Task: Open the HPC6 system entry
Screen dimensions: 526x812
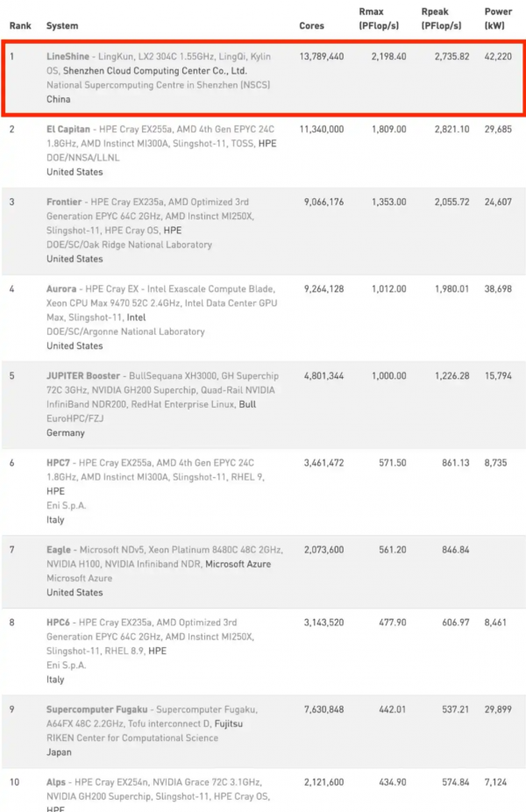Action: coord(58,623)
